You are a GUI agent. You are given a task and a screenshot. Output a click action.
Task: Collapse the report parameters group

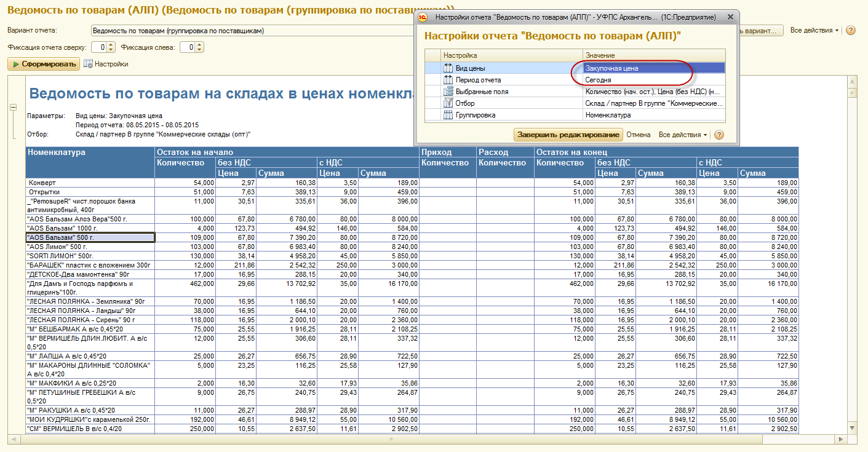[13, 107]
